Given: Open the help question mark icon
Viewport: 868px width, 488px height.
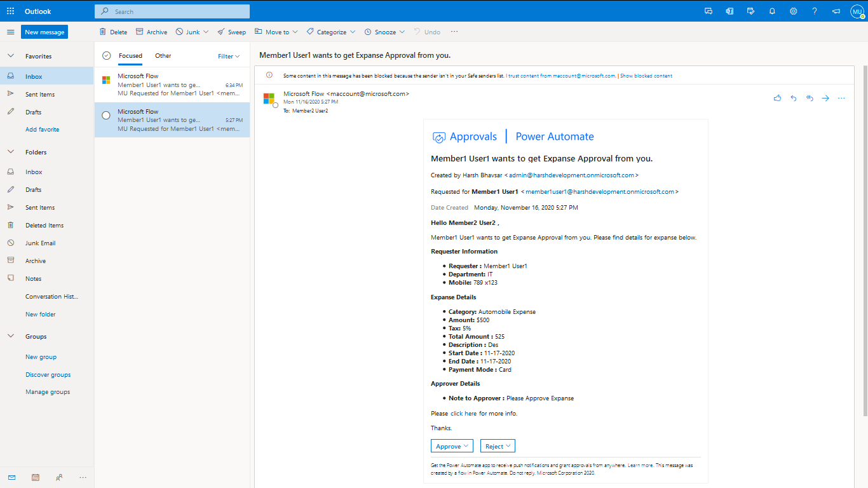Looking at the screenshot, I should pyautogui.click(x=815, y=11).
